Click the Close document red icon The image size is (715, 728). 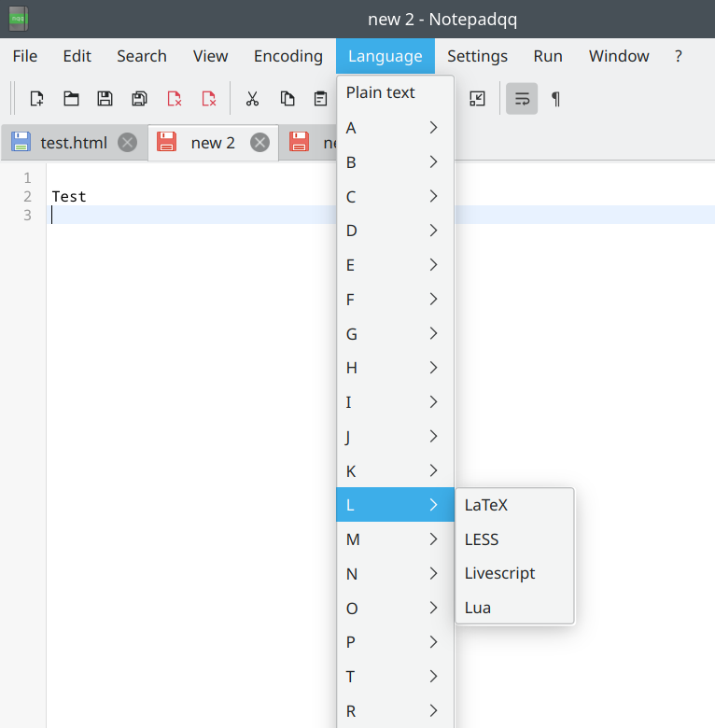(175, 99)
